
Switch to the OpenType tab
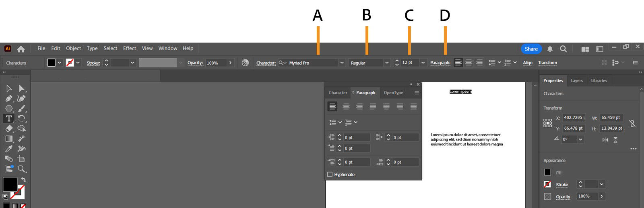393,93
